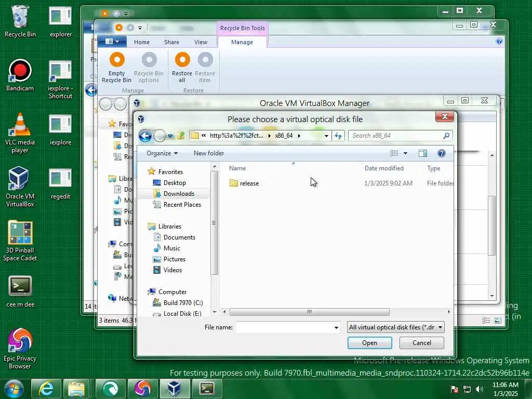Viewport: 532px width, 399px height.
Task: Launch Bandicam from the desktop
Action: (20, 75)
